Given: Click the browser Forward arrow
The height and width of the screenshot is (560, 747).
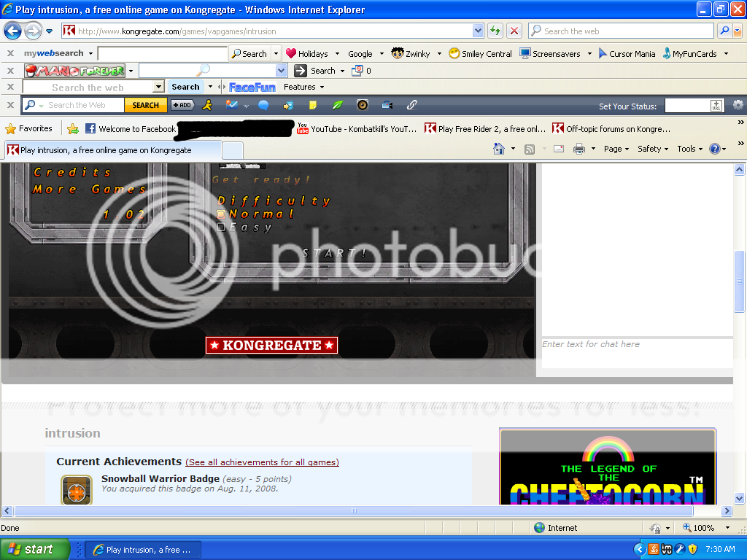Looking at the screenshot, I should click(33, 31).
